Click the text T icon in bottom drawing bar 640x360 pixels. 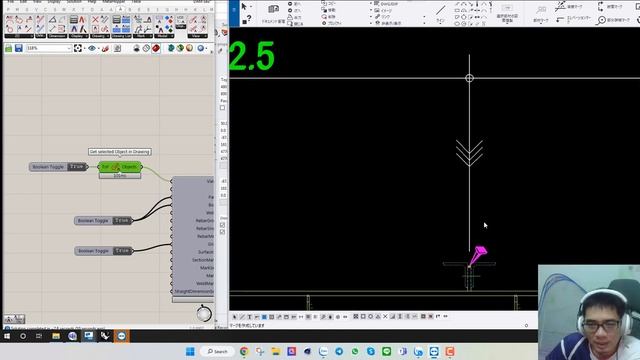(249, 317)
